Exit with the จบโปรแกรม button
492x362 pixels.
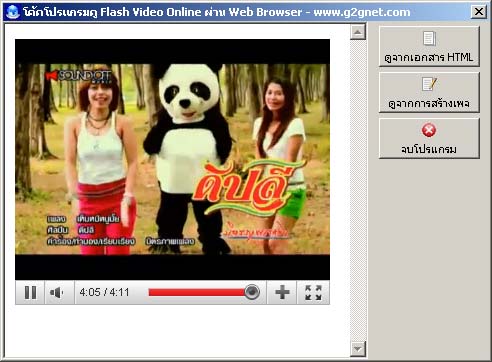point(429,138)
